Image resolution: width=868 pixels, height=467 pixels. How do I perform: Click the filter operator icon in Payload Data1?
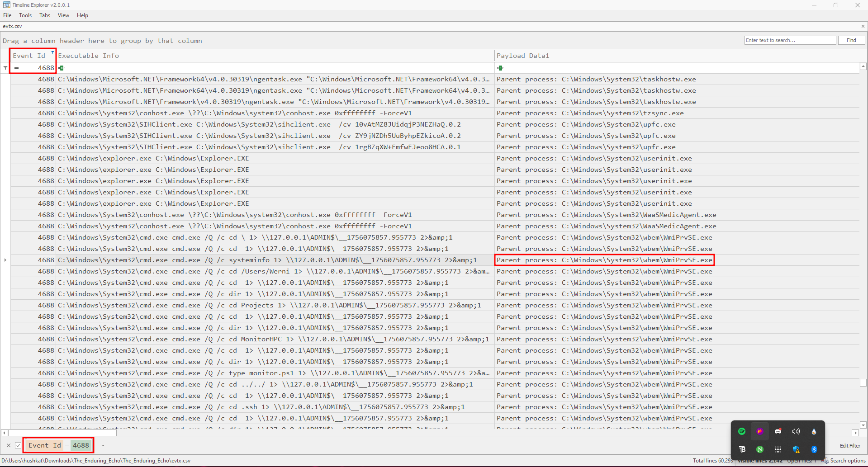[x=500, y=68]
